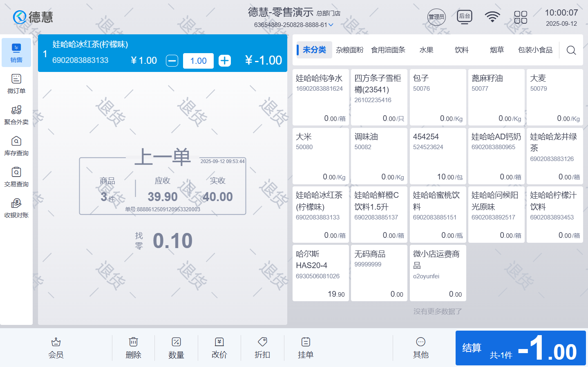Add 娃哈哈龙井绿茶 product card
The width and height of the screenshot is (588, 367).
(x=555, y=156)
